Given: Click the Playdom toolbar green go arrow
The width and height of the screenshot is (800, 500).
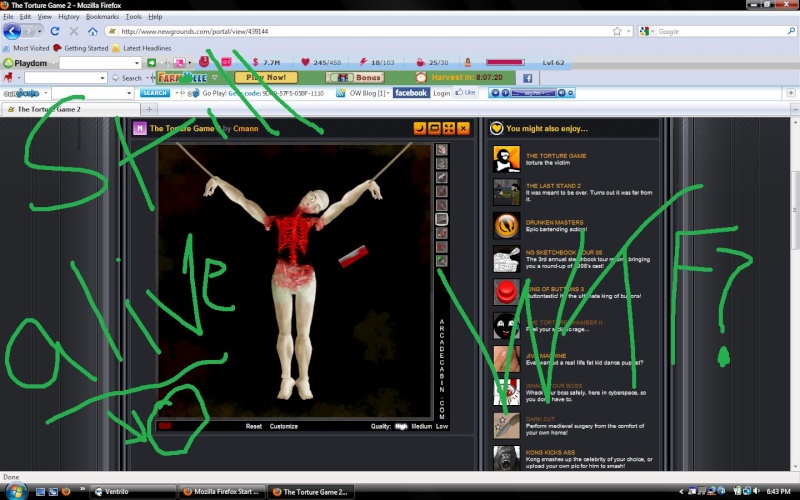Looking at the screenshot, I should pyautogui.click(x=152, y=63).
